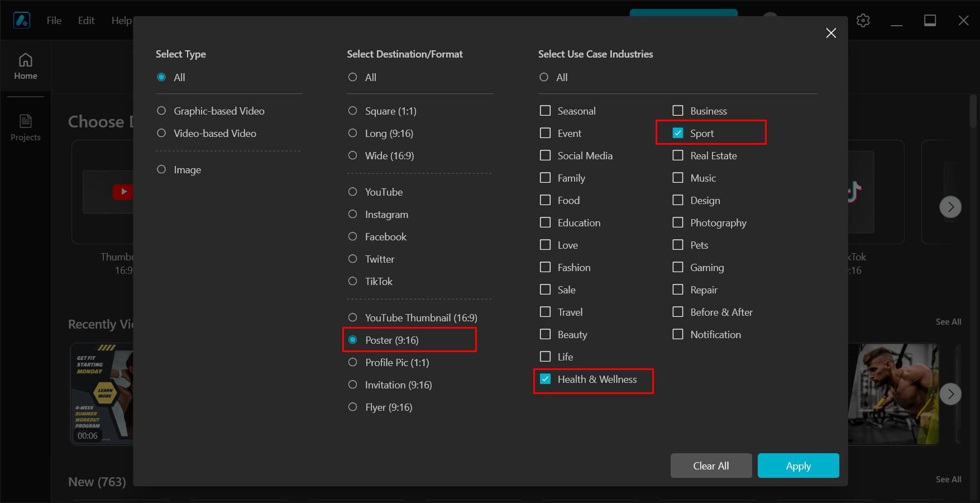Viewport: 980px width, 503px height.
Task: Expand next recently viewed templates arrow
Action: pos(950,394)
